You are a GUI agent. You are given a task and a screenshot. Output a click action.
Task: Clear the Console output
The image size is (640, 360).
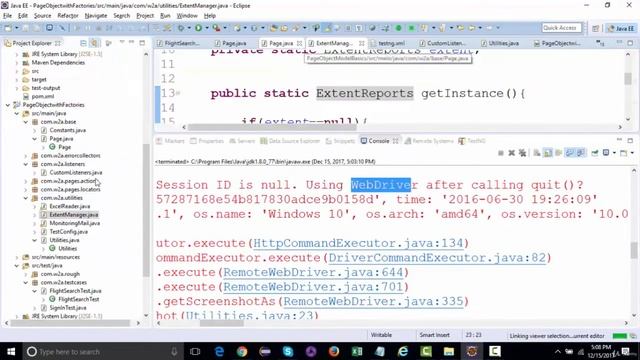tap(537, 153)
